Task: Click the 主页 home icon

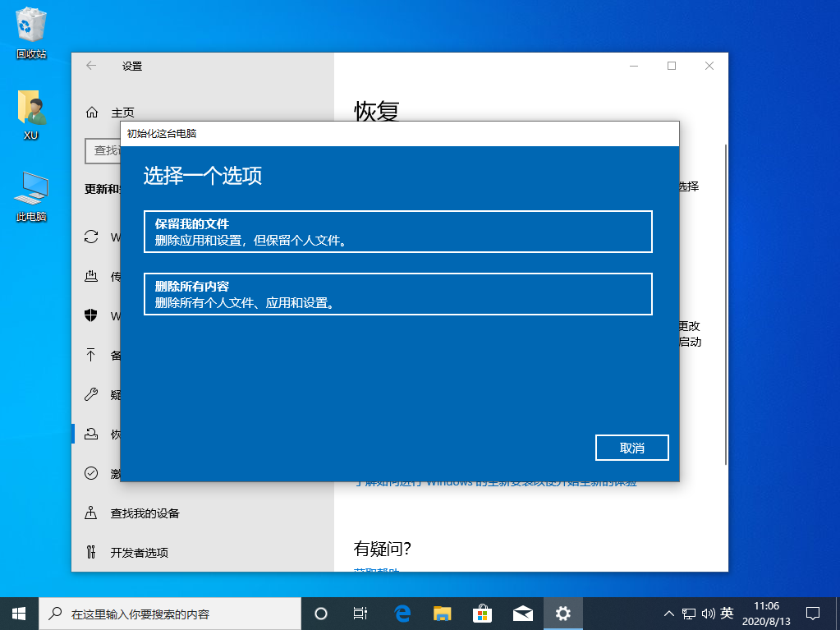Action: pyautogui.click(x=93, y=112)
